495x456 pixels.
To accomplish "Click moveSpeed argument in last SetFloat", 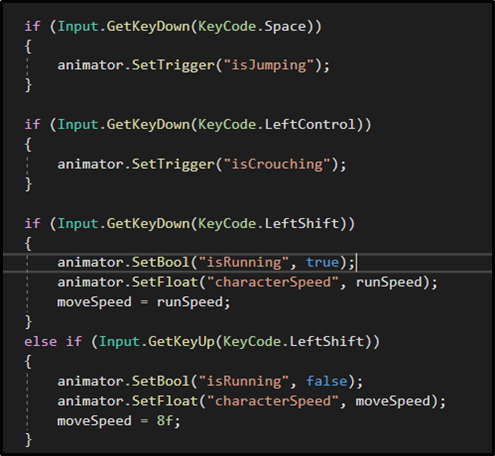I will [393, 401].
